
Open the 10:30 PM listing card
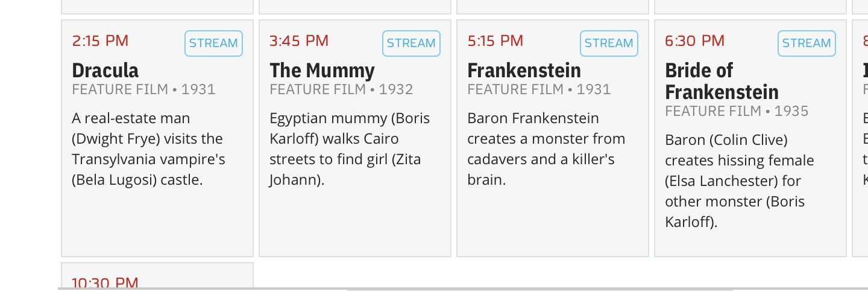pyautogui.click(x=157, y=279)
